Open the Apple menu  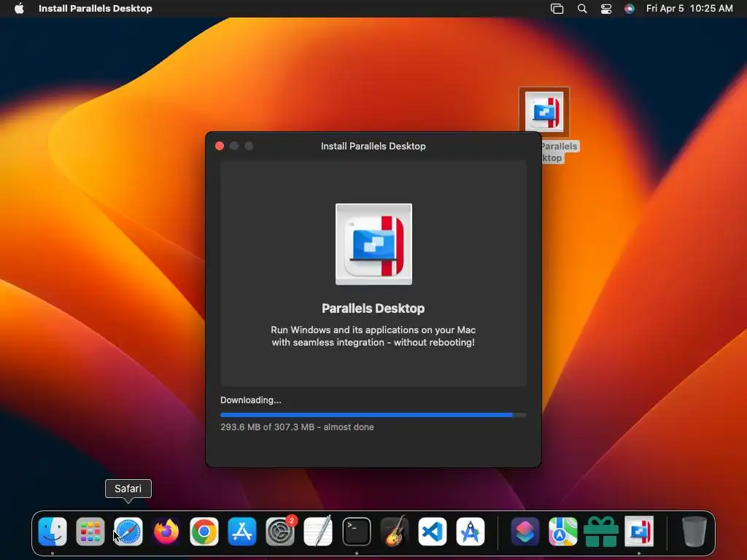(19, 8)
